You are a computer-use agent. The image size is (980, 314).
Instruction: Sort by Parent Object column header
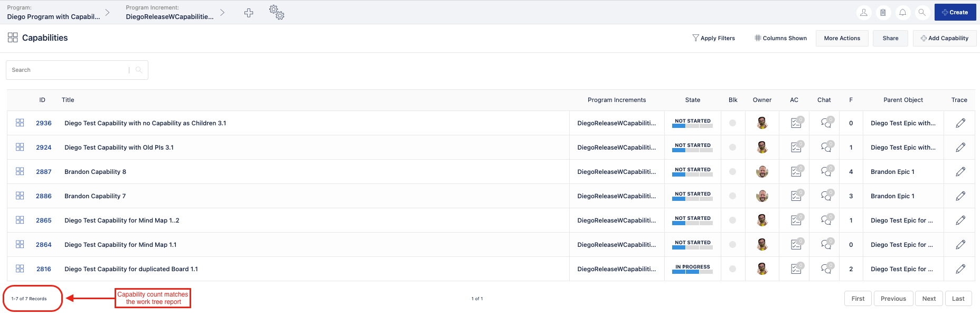click(903, 100)
